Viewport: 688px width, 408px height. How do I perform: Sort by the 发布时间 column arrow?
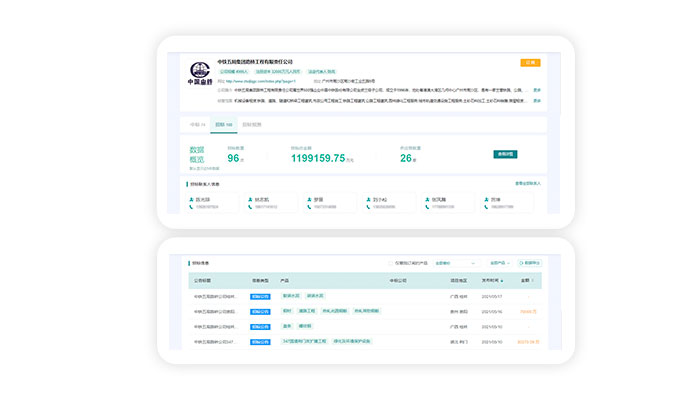click(502, 281)
